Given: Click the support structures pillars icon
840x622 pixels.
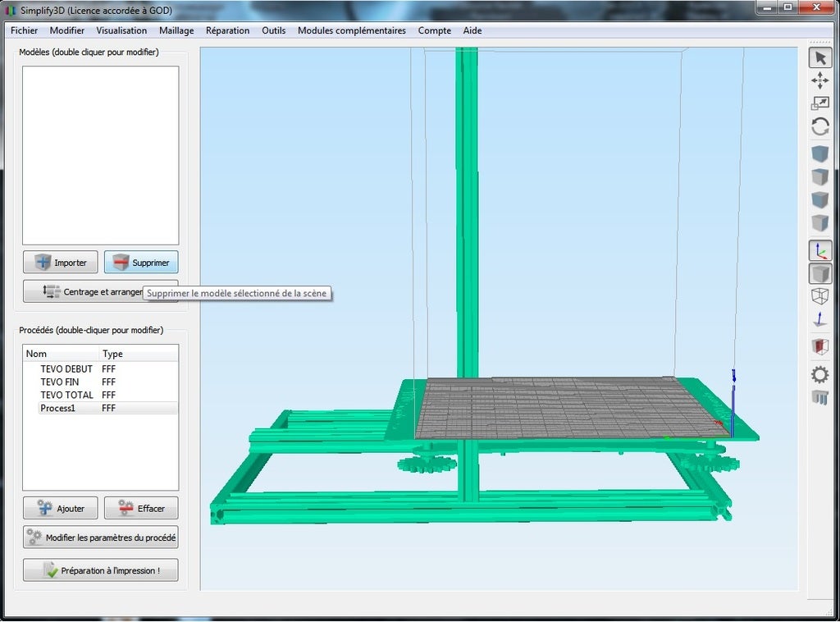Looking at the screenshot, I should 819,398.
